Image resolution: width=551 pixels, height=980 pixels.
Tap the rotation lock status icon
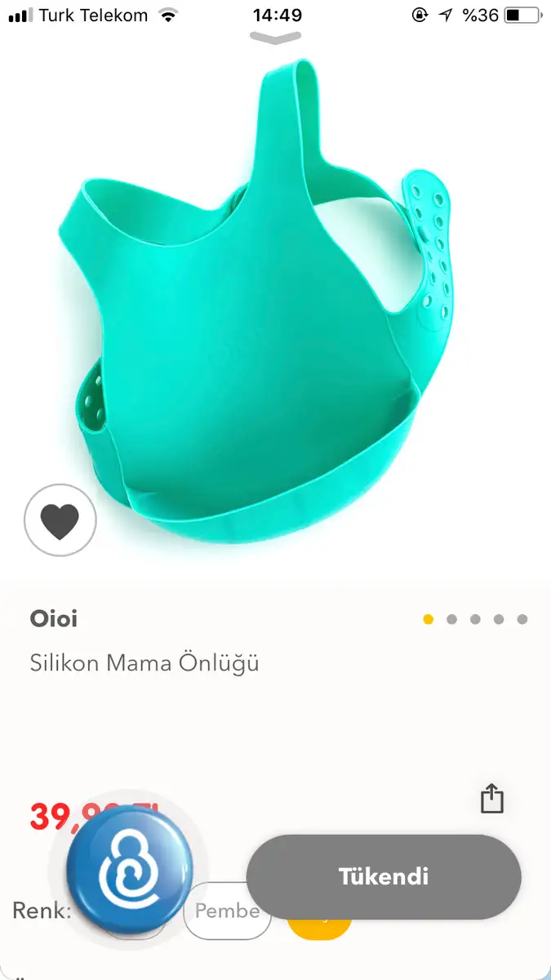420,16
